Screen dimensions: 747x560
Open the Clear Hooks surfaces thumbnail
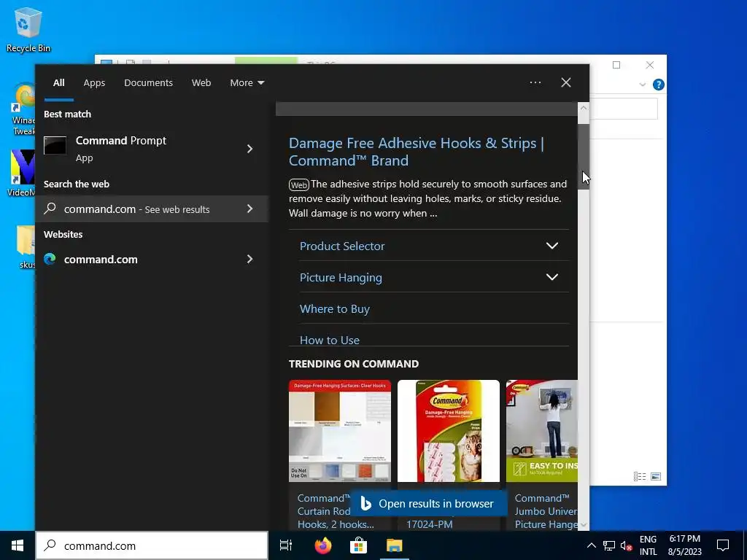340,430
